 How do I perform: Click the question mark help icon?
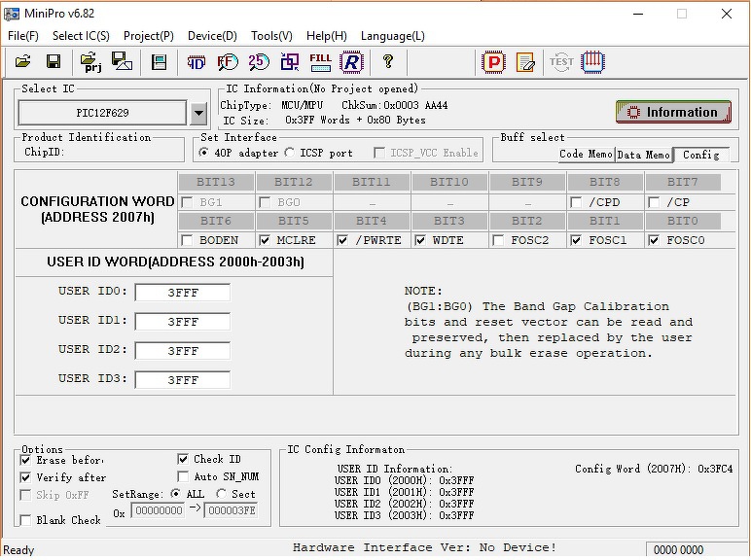pyautogui.click(x=388, y=61)
